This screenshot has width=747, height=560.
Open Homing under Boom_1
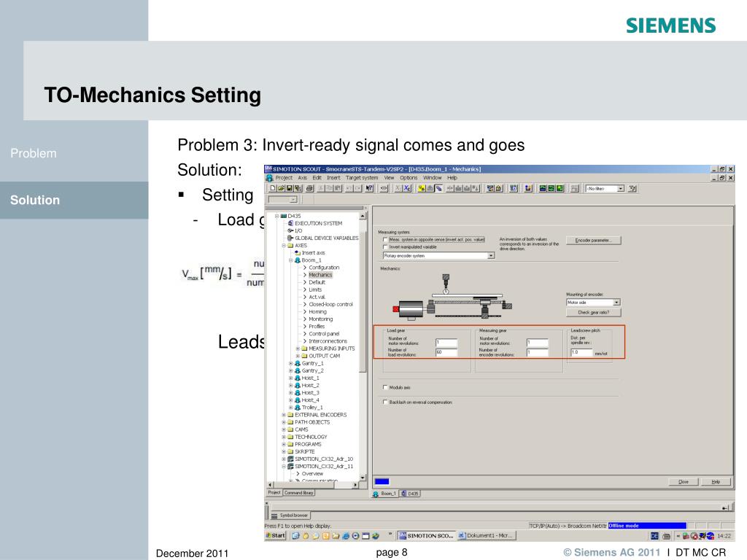318,312
